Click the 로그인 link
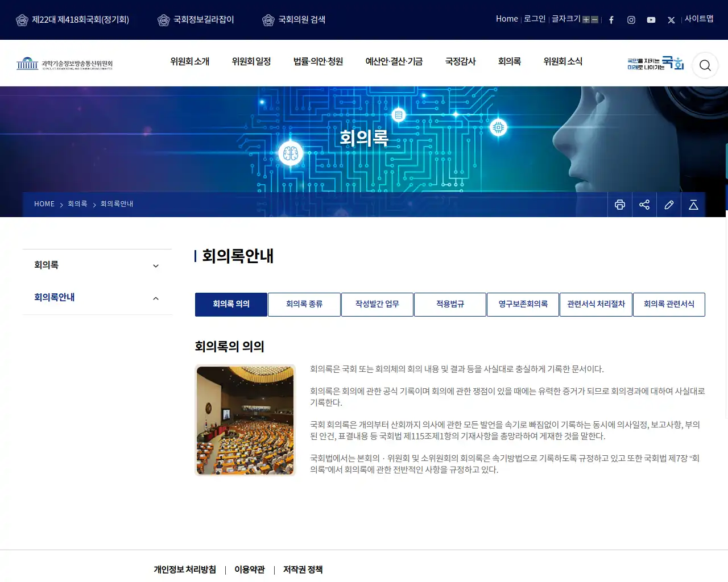Screen dimensions: 728x582 coord(535,19)
